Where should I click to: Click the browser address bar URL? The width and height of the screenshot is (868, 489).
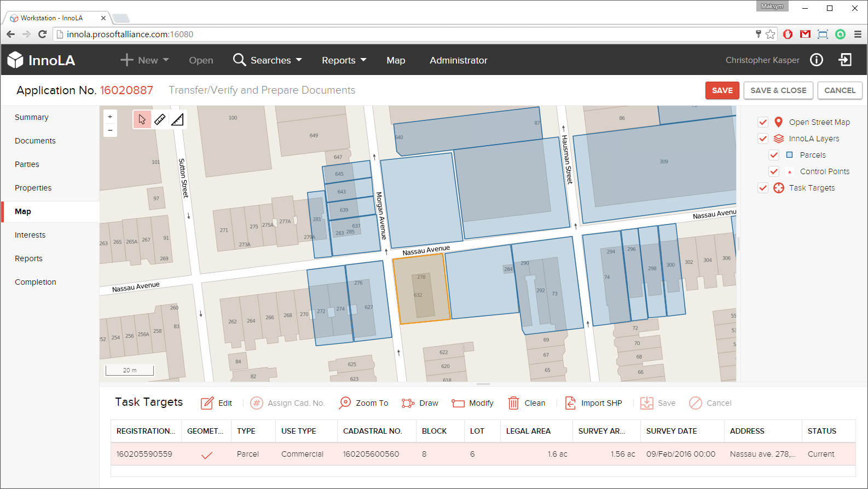tap(130, 34)
